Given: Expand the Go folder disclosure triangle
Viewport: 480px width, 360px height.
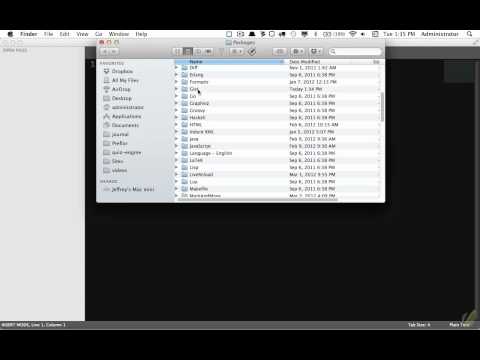Looking at the screenshot, I should point(176,96).
